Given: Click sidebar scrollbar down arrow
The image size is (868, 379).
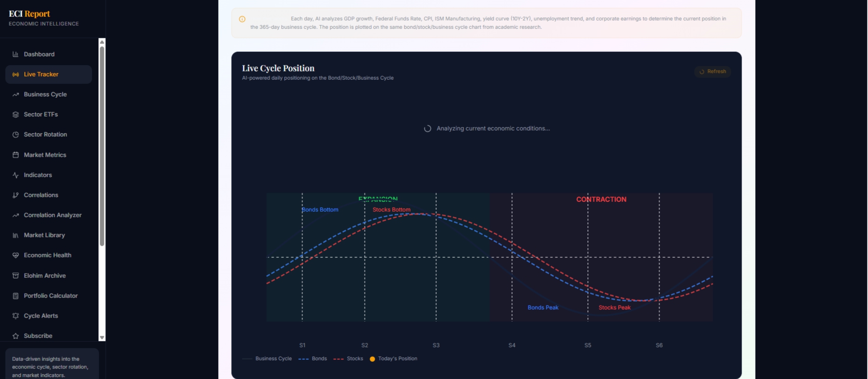Looking at the screenshot, I should (102, 338).
